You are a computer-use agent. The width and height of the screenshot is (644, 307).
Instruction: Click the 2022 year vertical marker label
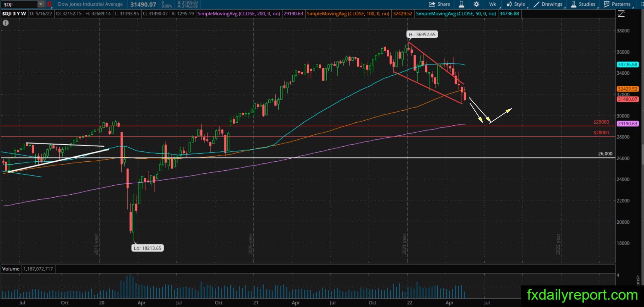(x=558, y=244)
